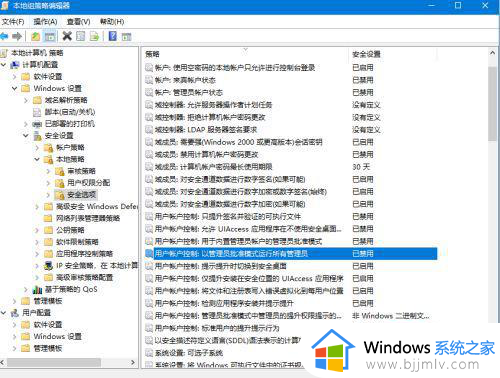500x378 pixels.
Task: Select policy 域成员: 禁用计算机帐户密码更改
Action: click(x=206, y=154)
